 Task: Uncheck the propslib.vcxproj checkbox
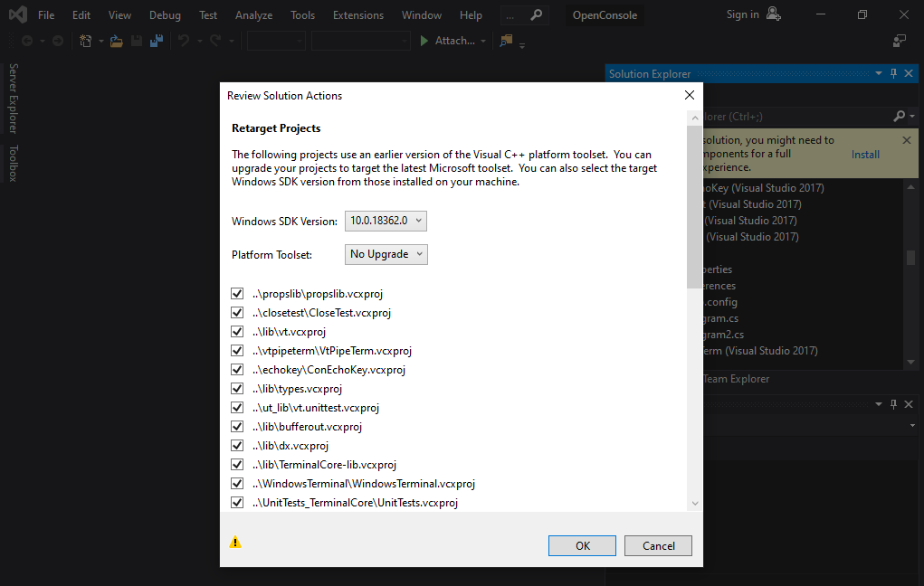(x=237, y=294)
